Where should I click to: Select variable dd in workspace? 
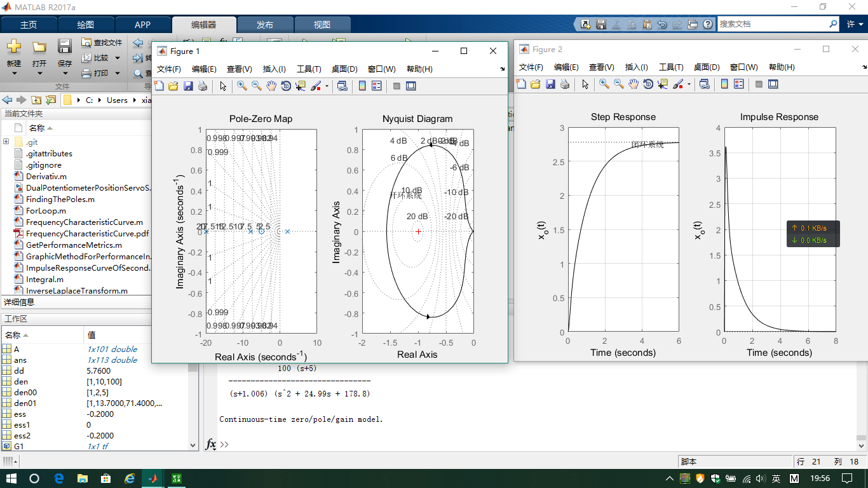pyautogui.click(x=18, y=371)
